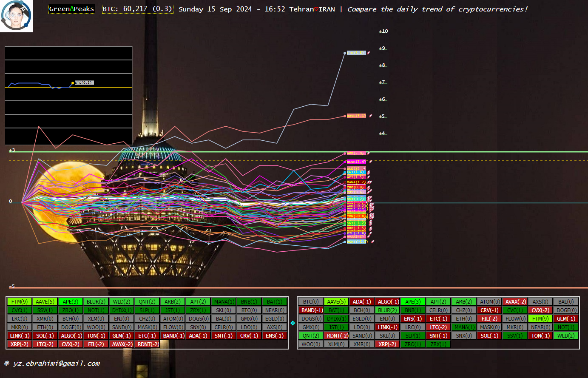Select RDNT(-2) in the value-sorted table

pyautogui.click(x=147, y=344)
